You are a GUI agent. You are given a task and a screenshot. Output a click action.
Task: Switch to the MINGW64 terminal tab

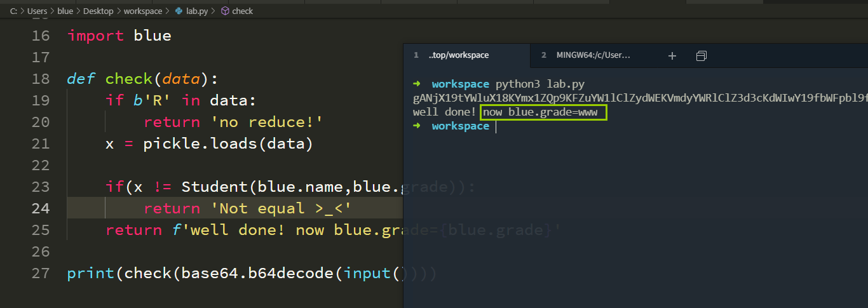point(592,55)
